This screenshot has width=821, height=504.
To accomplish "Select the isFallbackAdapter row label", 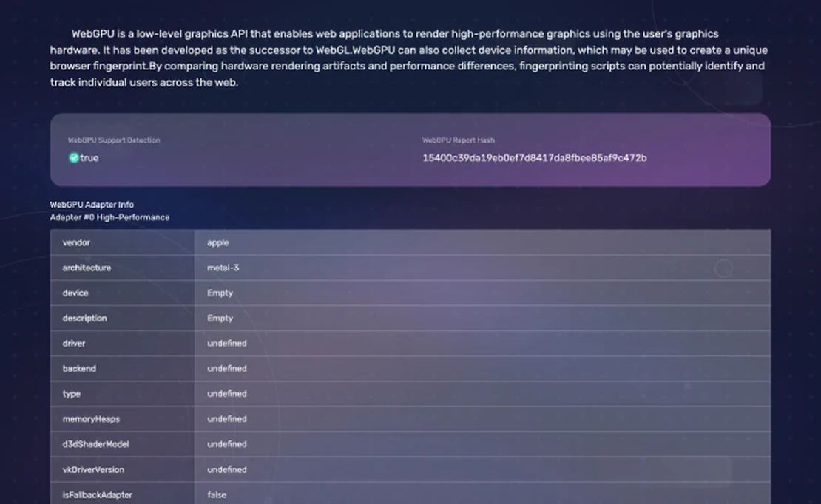I will 97,494.
